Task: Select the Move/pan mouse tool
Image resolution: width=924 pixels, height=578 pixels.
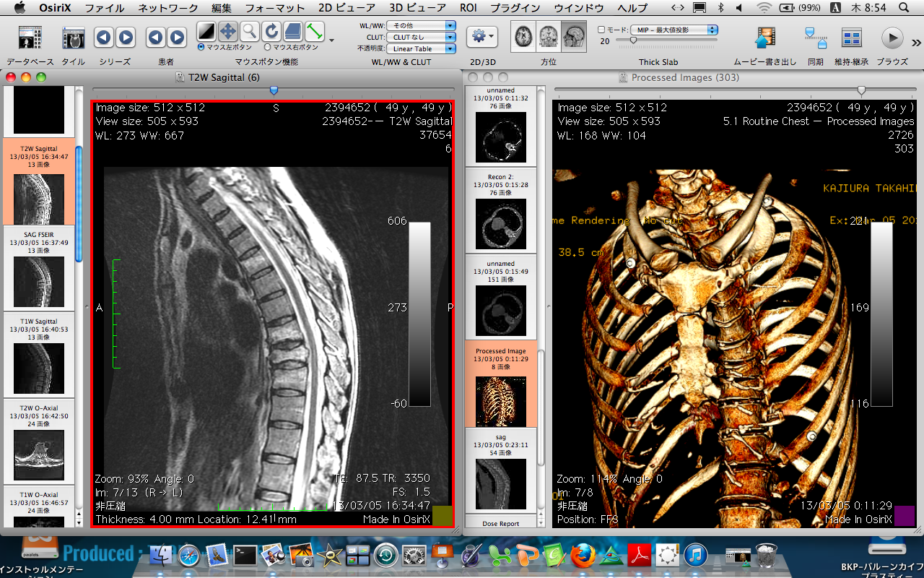Action: pos(228,31)
